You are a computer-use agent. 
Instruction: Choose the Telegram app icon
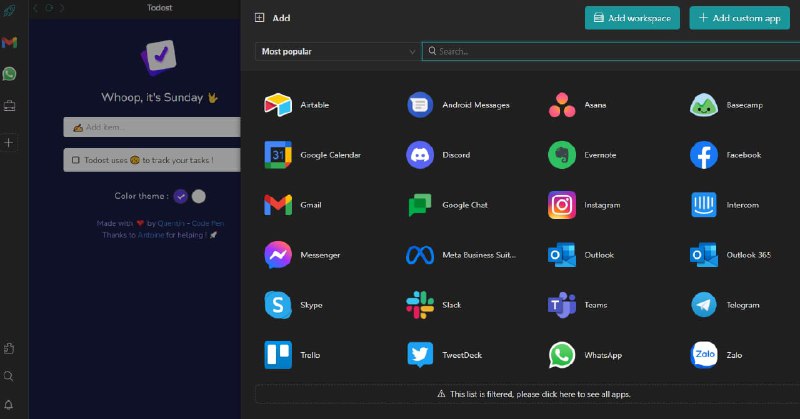(704, 305)
